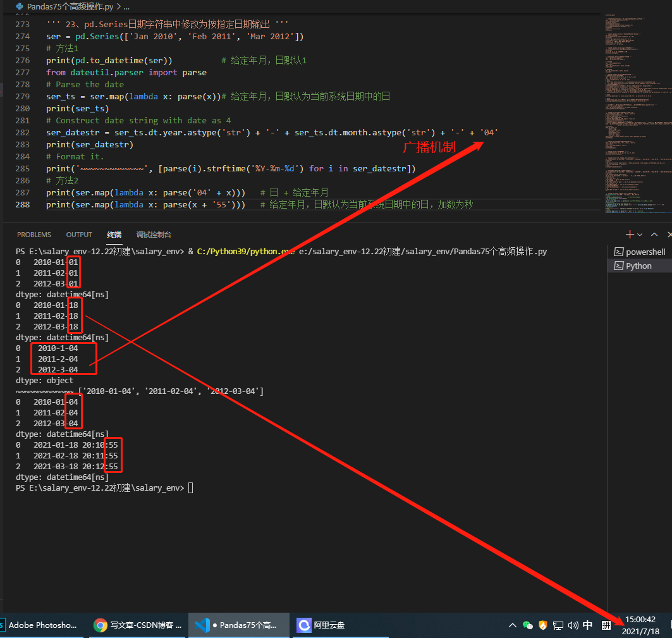Open 阿里云盘 from the taskbar
This screenshot has height=638, width=672.
tap(340, 625)
